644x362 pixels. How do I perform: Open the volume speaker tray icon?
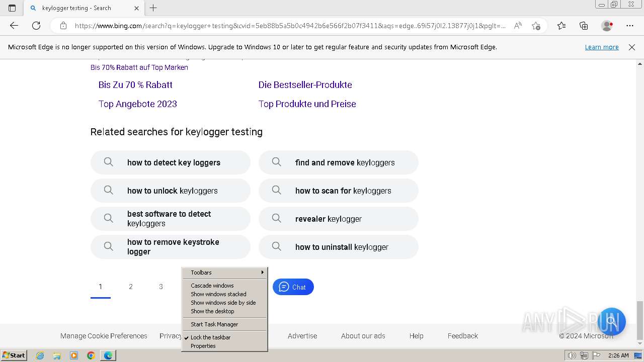click(x=572, y=356)
